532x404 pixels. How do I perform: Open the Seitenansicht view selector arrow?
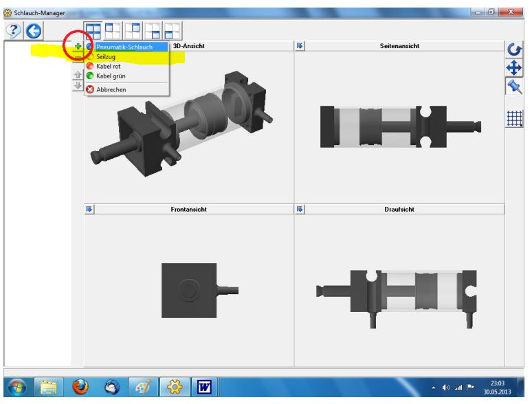click(300, 46)
